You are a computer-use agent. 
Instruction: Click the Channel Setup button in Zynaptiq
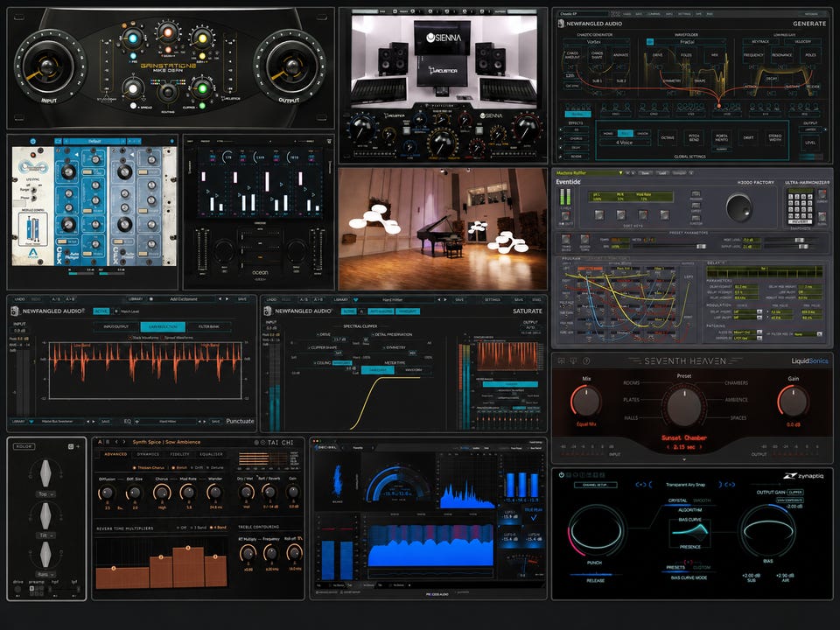(x=595, y=485)
